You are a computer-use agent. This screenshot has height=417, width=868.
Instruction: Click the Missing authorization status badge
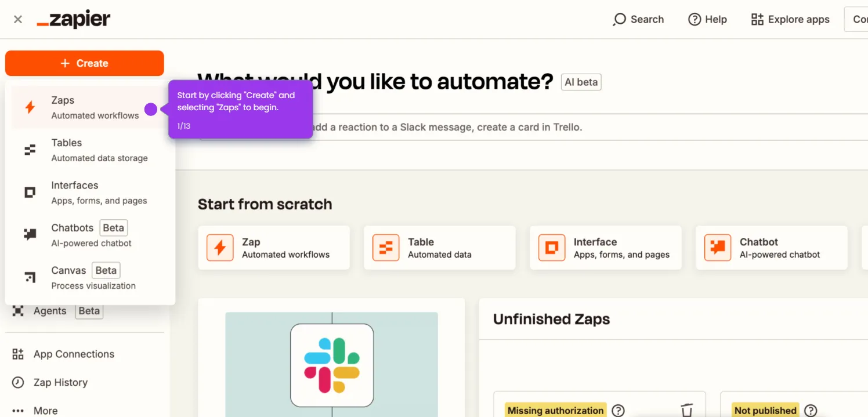[x=555, y=411]
